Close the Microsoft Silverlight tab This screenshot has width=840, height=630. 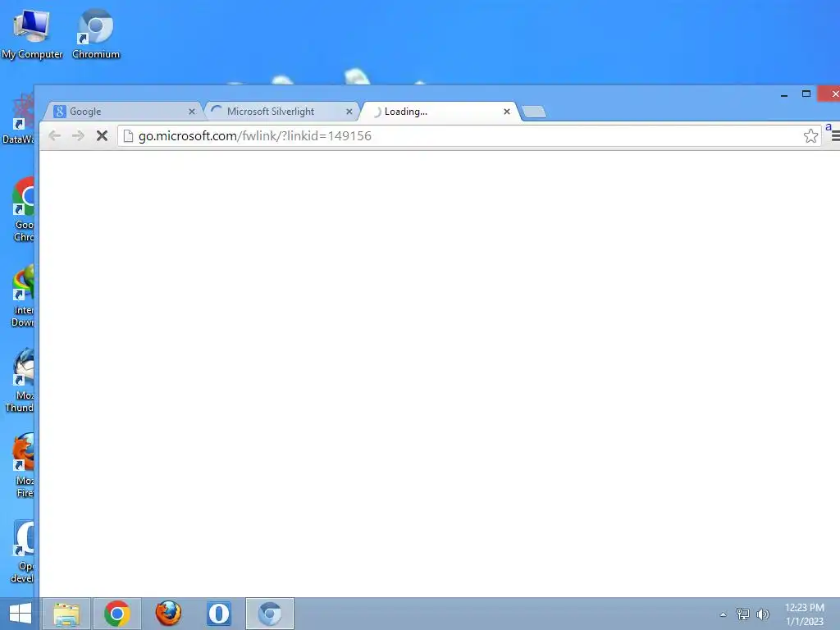point(349,112)
